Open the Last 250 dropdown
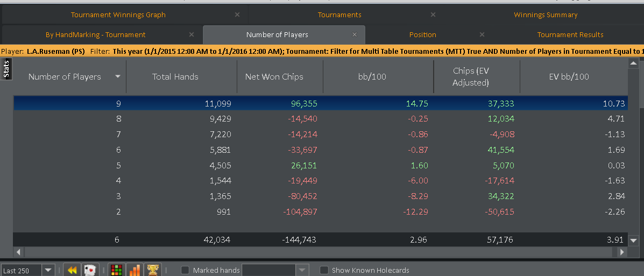Image resolution: width=644 pixels, height=276 pixels. [x=48, y=270]
